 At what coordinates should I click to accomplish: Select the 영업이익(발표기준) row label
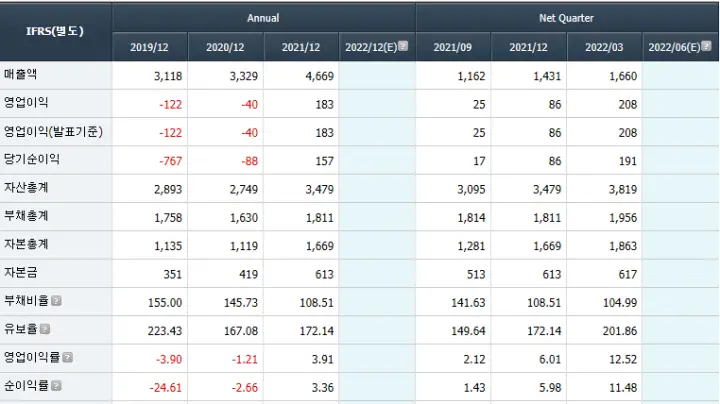tap(53, 131)
